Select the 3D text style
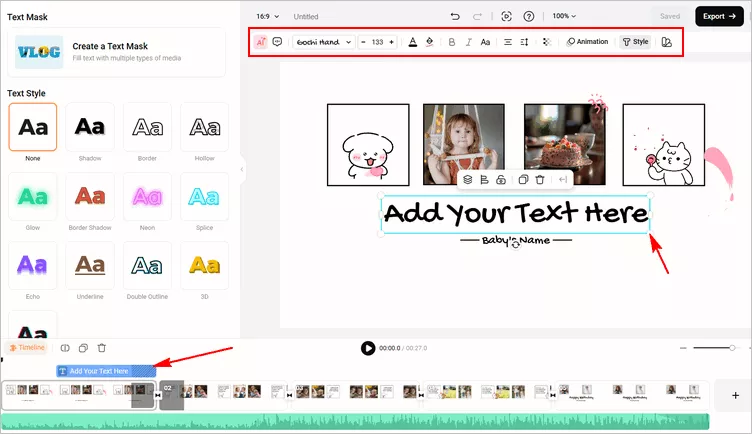Screen dimensions: 752x434 204,266
